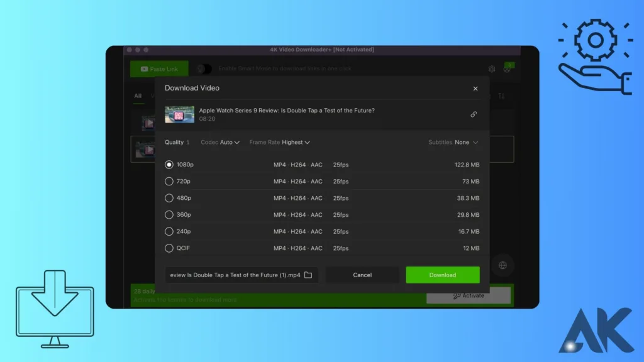Image resolution: width=644 pixels, height=362 pixels.
Task: Click the 25fps value in the 1080p row
Action: [x=340, y=165]
